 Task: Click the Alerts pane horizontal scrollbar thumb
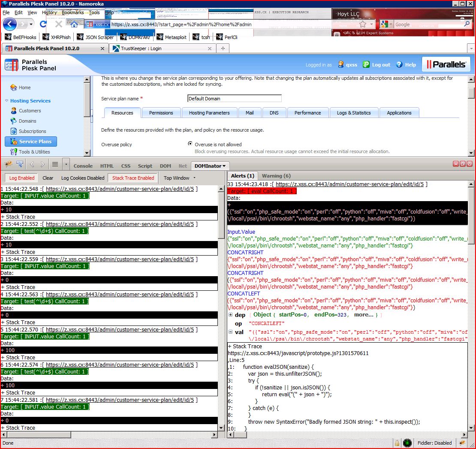coord(240,435)
